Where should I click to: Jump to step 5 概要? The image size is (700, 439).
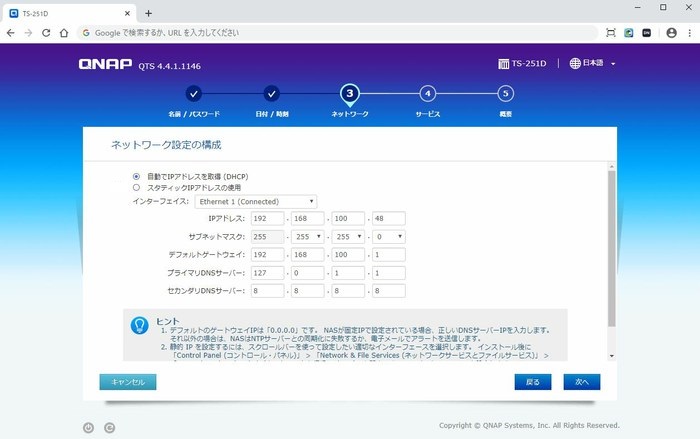(505, 94)
